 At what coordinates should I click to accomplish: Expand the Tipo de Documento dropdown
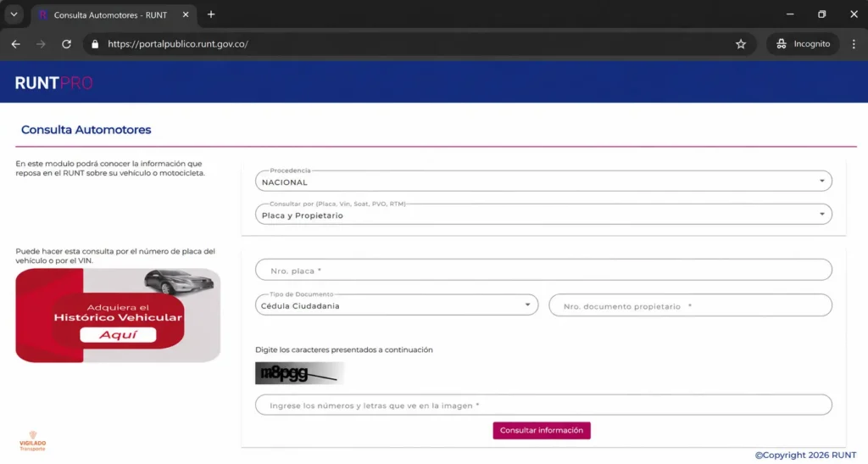(397, 305)
